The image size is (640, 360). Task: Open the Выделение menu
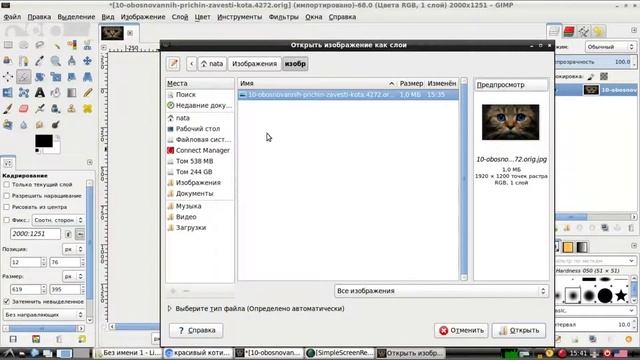76,17
